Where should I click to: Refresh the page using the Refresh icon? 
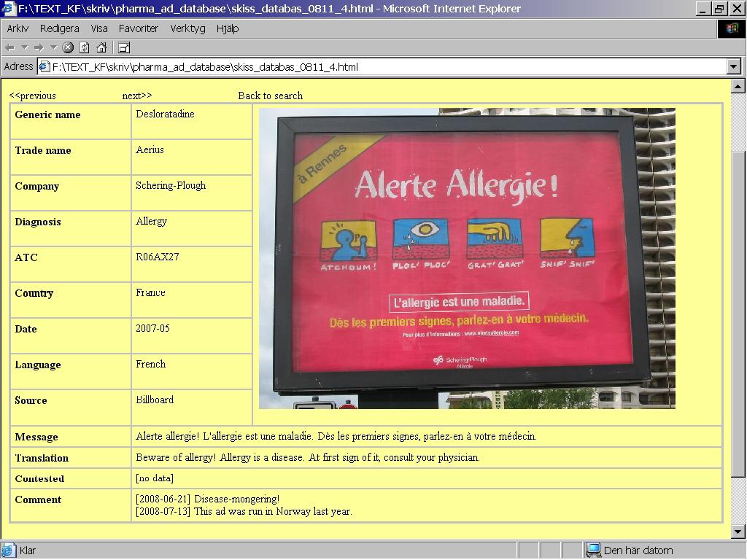(85, 47)
